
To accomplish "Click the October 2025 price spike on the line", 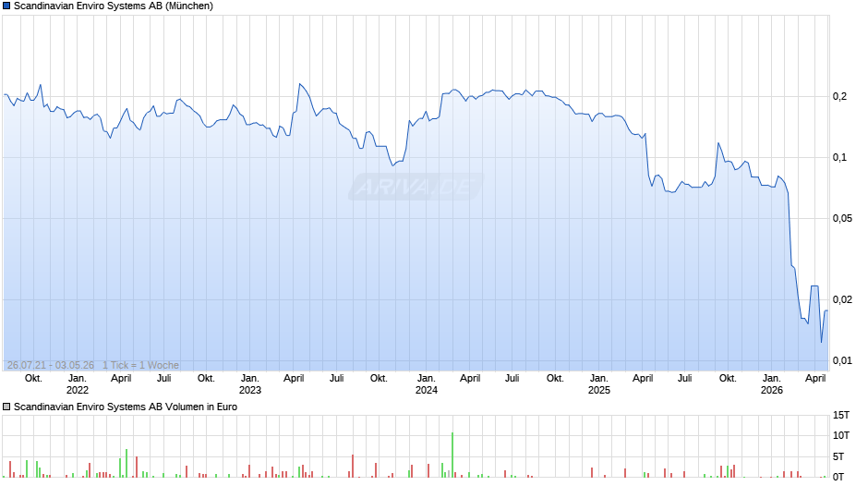I will 718,143.
